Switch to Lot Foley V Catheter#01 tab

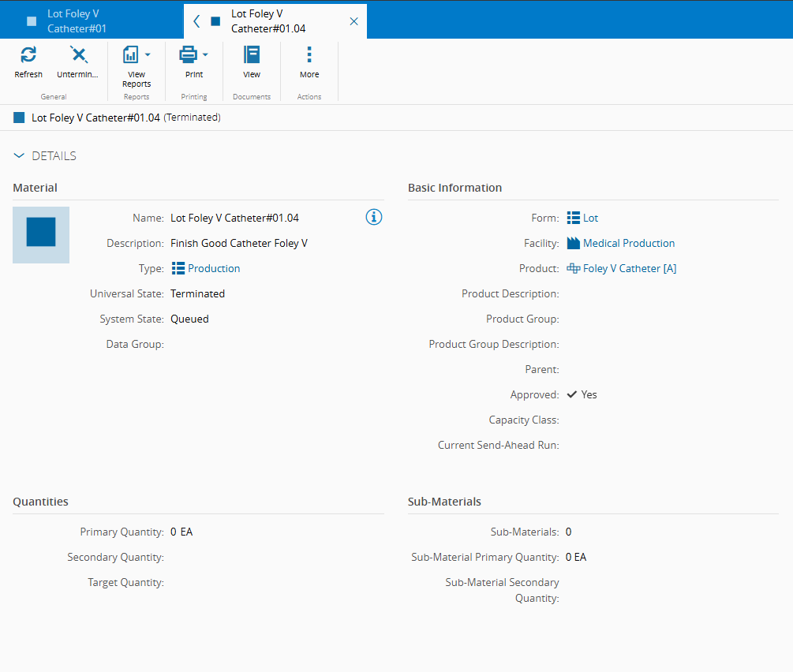77,21
